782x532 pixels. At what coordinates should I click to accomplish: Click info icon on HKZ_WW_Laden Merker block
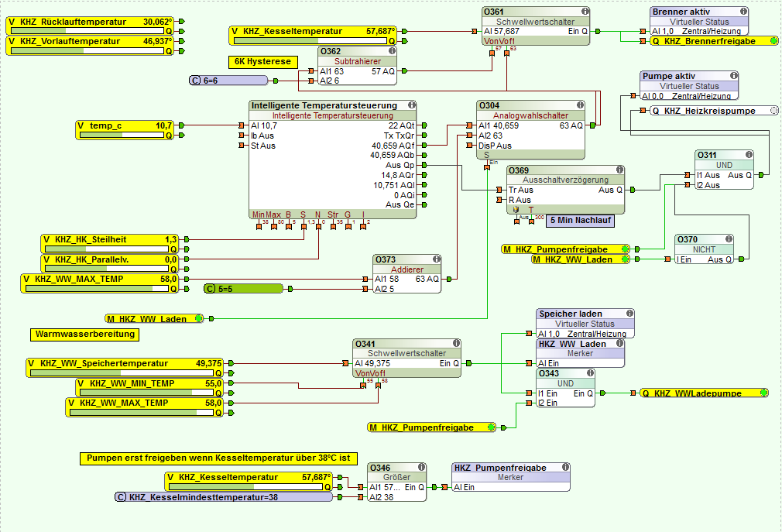(x=619, y=343)
